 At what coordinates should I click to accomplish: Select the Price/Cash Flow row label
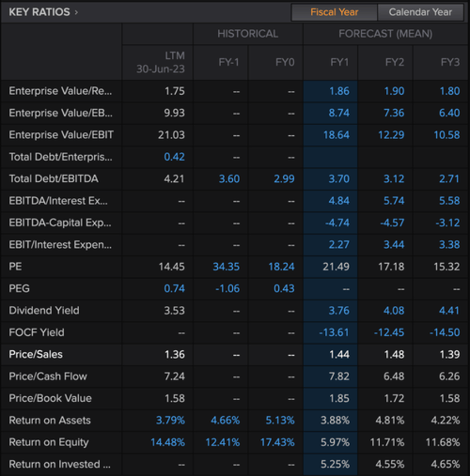point(48,376)
